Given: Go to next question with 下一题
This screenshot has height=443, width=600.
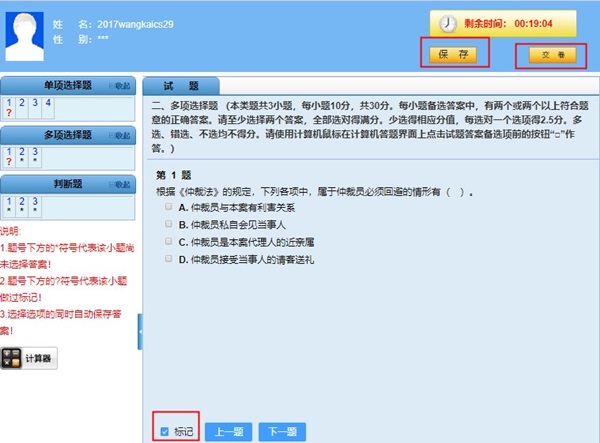Looking at the screenshot, I should tap(282, 432).
